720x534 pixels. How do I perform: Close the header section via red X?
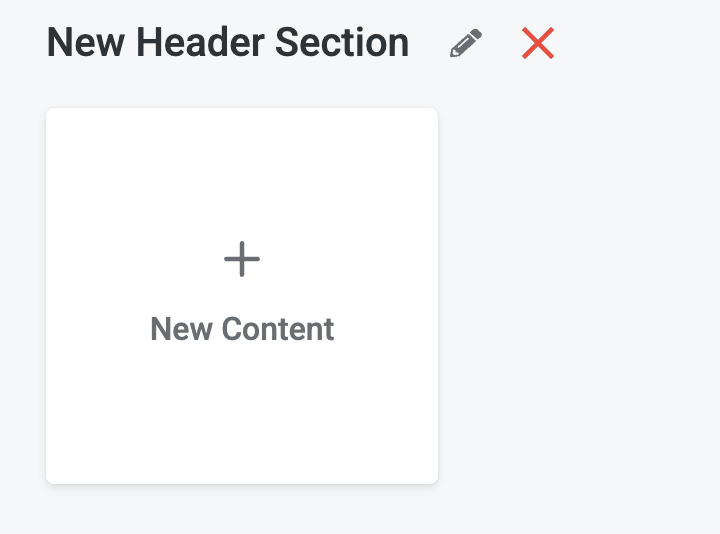point(538,43)
